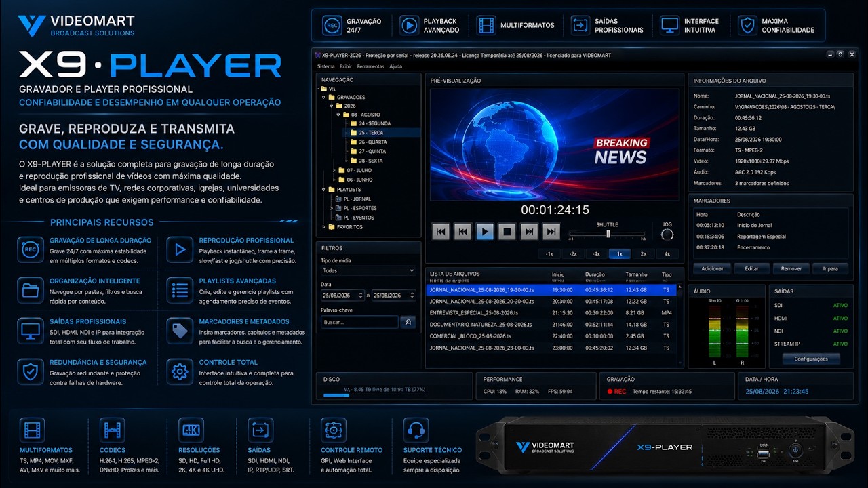868x488 pixels.
Task: Select file COMERCIAL_BLOCO_25-08-2026.ts
Action: coord(551,336)
